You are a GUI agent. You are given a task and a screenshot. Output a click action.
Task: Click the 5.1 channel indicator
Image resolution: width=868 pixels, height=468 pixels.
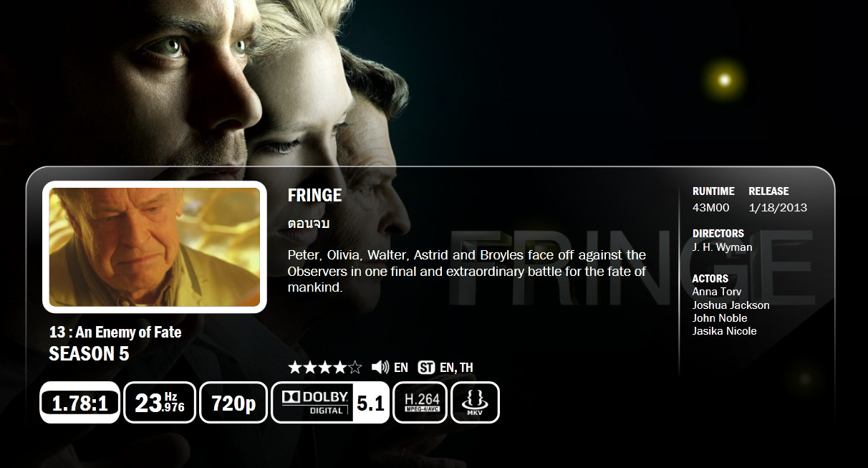pyautogui.click(x=371, y=403)
